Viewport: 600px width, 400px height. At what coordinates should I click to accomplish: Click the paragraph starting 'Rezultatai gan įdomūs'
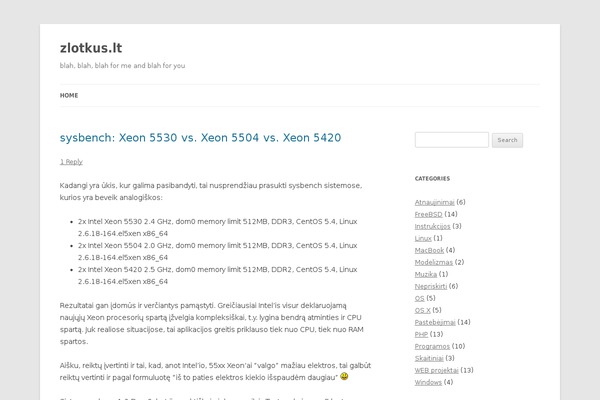[x=212, y=323]
